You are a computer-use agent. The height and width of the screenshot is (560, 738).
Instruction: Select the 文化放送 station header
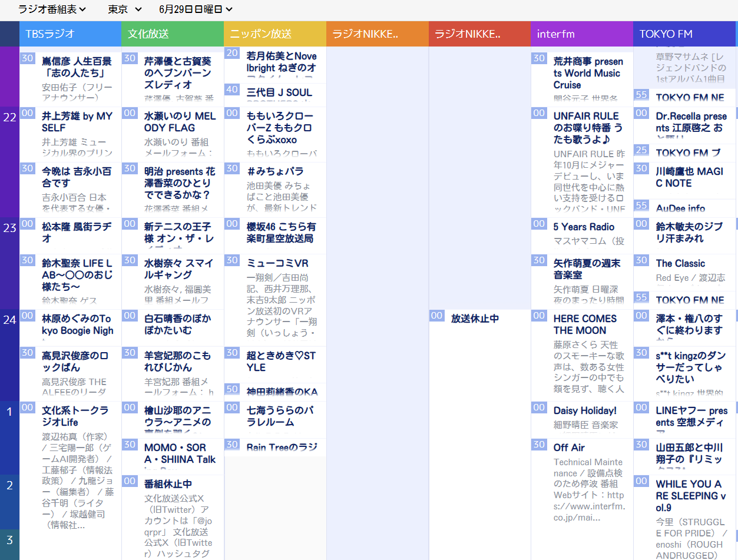coord(173,34)
